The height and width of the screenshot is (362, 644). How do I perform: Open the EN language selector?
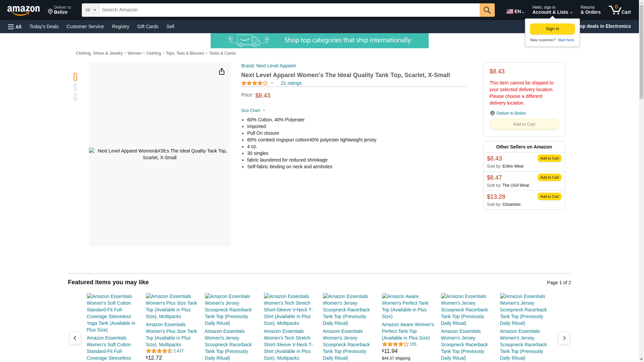(x=515, y=11)
